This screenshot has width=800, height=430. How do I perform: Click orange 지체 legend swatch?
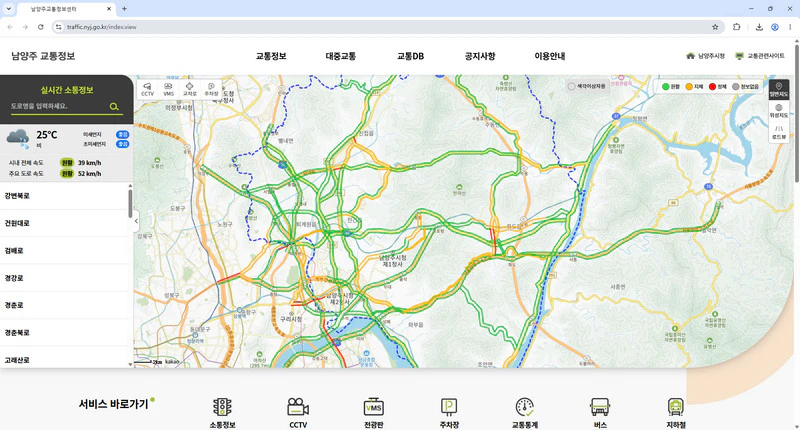coord(689,87)
